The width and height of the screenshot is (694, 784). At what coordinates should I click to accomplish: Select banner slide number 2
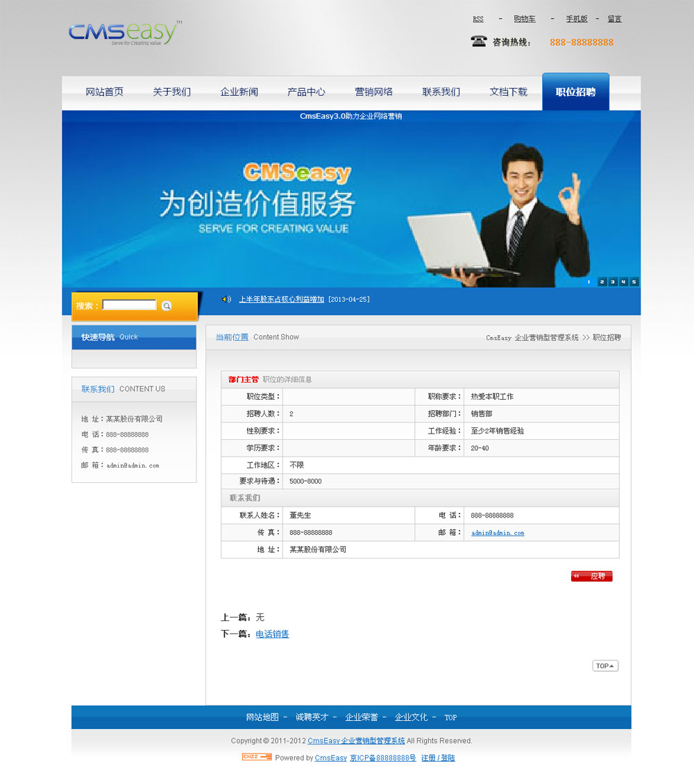point(602,282)
